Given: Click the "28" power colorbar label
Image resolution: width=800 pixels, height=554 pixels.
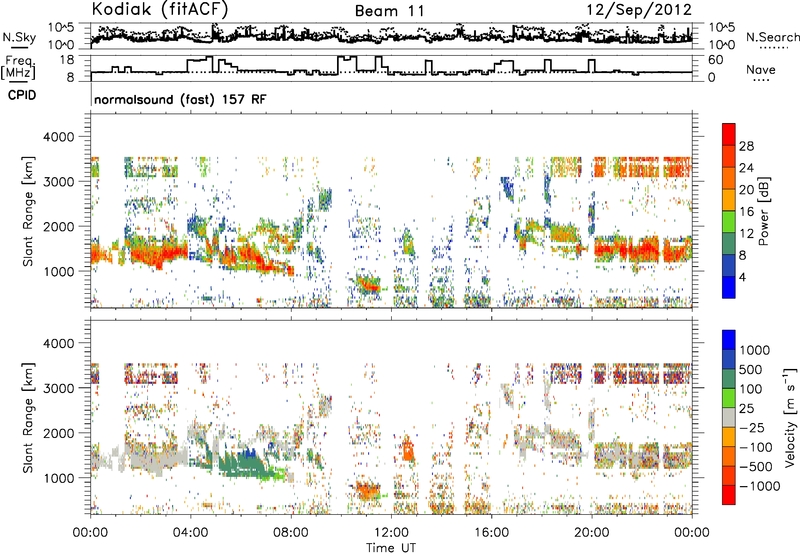Looking at the screenshot, I should [746, 146].
